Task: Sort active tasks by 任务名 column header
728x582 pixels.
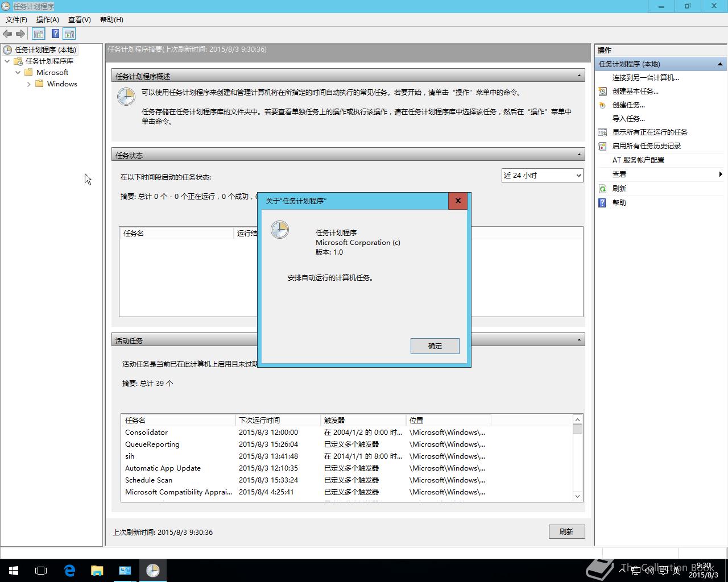Action: 179,420
